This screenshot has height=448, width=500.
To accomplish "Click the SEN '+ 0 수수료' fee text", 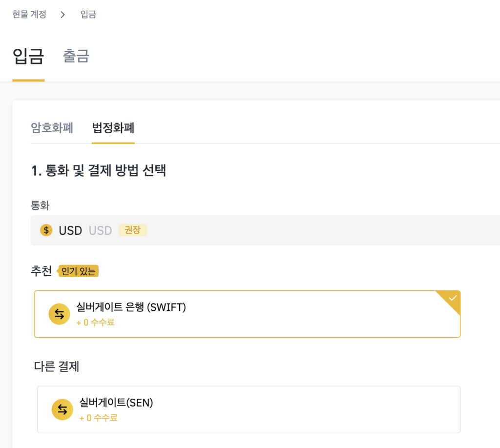I will click(x=98, y=418).
